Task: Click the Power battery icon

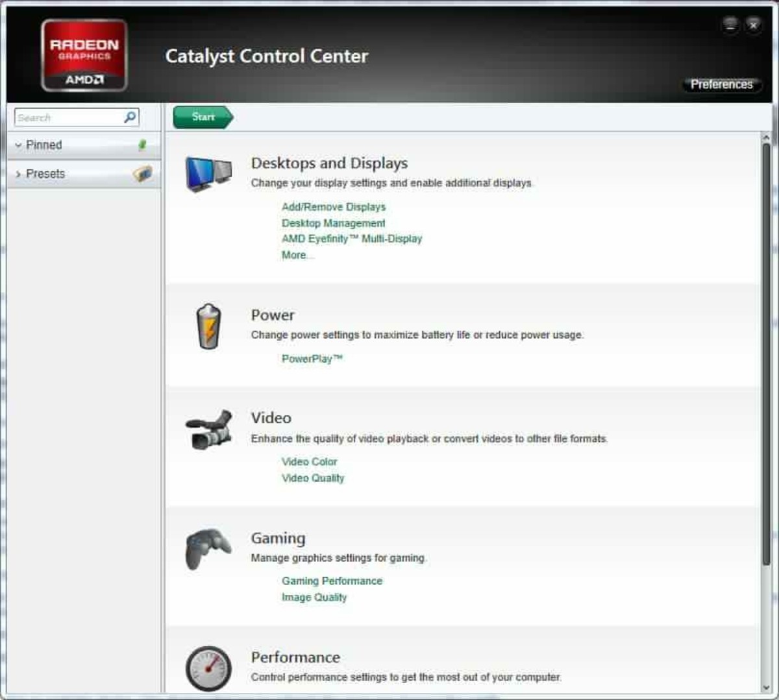Action: (x=208, y=324)
